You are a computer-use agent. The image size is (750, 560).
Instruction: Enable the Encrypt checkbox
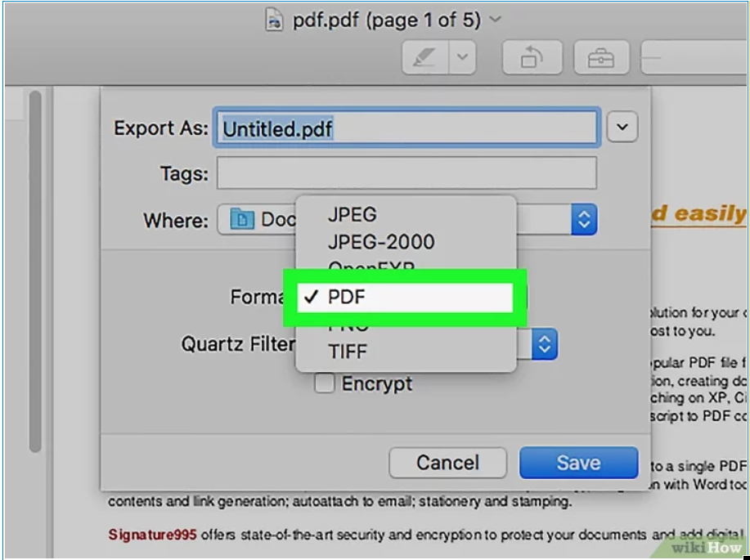(325, 383)
